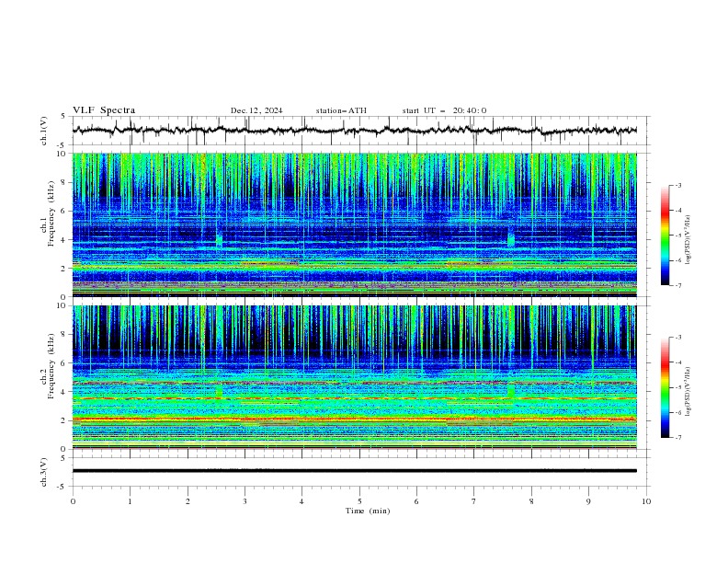The image size is (728, 563).
Task: Click time axis tick label "3"
Action: coord(245,501)
